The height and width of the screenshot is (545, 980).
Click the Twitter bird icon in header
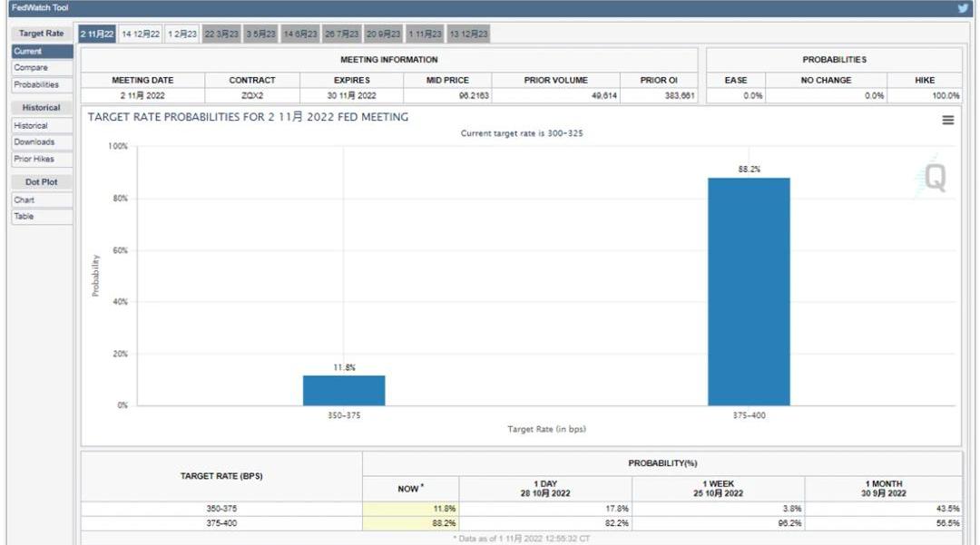(963, 8)
